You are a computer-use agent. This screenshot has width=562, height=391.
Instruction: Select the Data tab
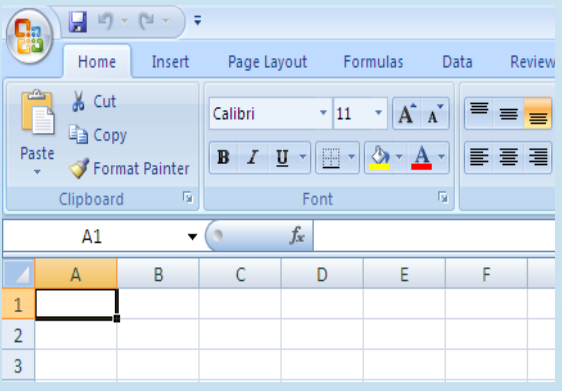pos(457,62)
